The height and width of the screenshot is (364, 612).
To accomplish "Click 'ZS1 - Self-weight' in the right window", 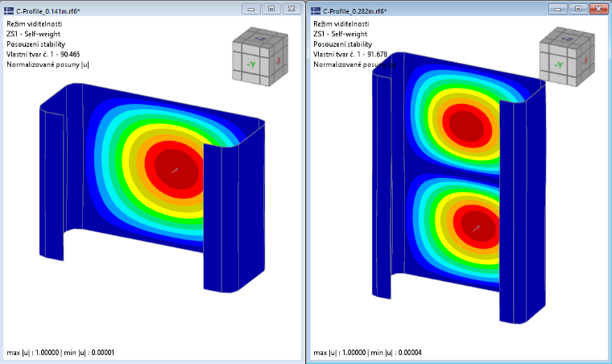I will [x=341, y=34].
